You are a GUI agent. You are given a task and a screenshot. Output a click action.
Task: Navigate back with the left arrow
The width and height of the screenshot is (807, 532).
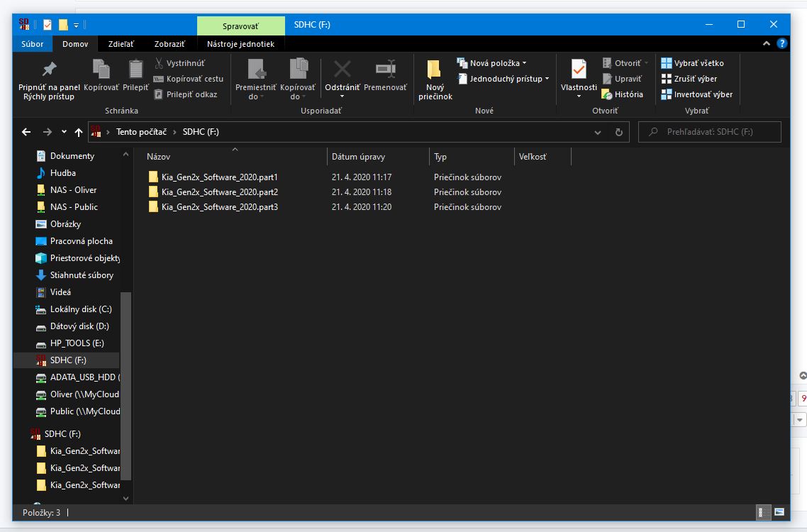pos(26,132)
